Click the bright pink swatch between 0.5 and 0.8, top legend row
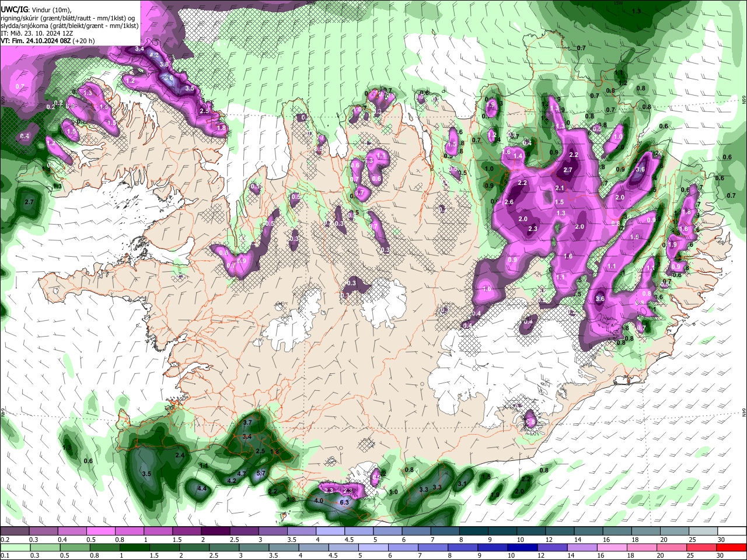 tap(100, 531)
